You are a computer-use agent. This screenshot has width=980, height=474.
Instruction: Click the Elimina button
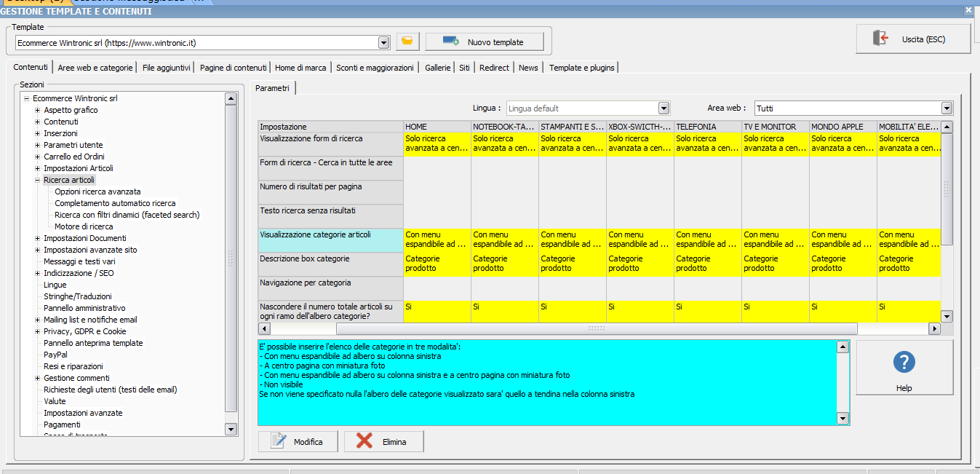coord(384,441)
